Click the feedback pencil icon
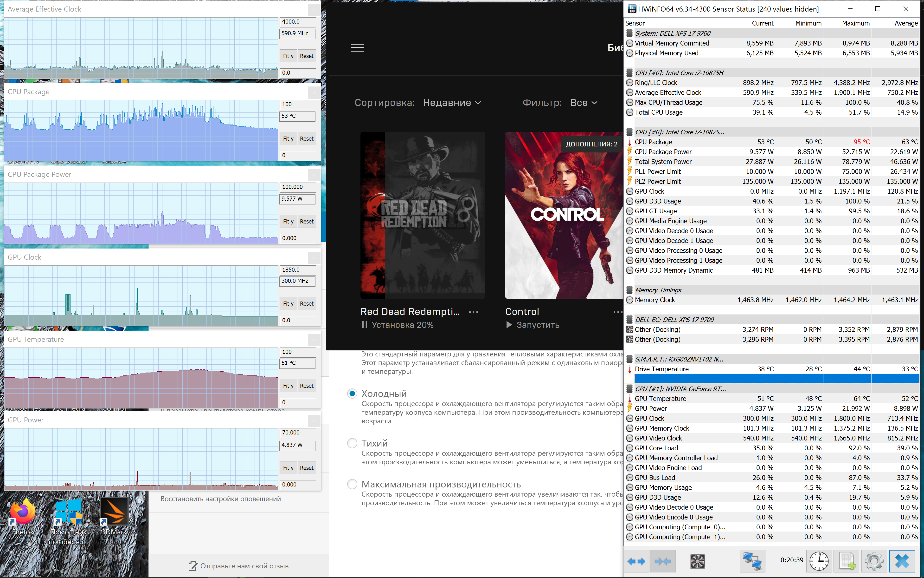924x578 pixels. click(193, 566)
